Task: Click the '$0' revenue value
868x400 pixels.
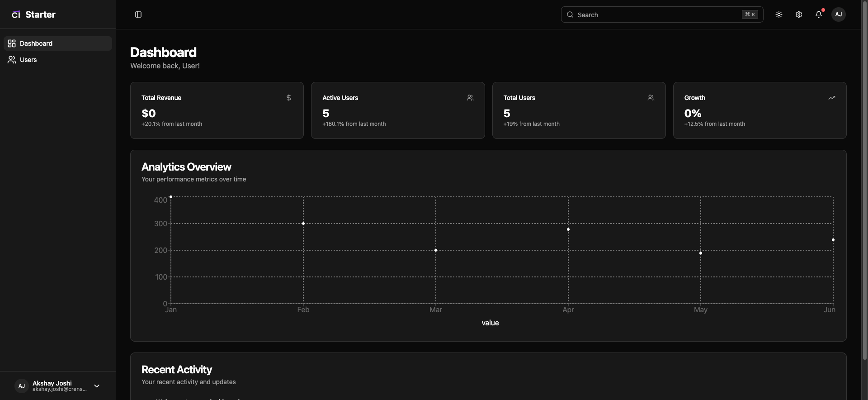Action: tap(149, 113)
